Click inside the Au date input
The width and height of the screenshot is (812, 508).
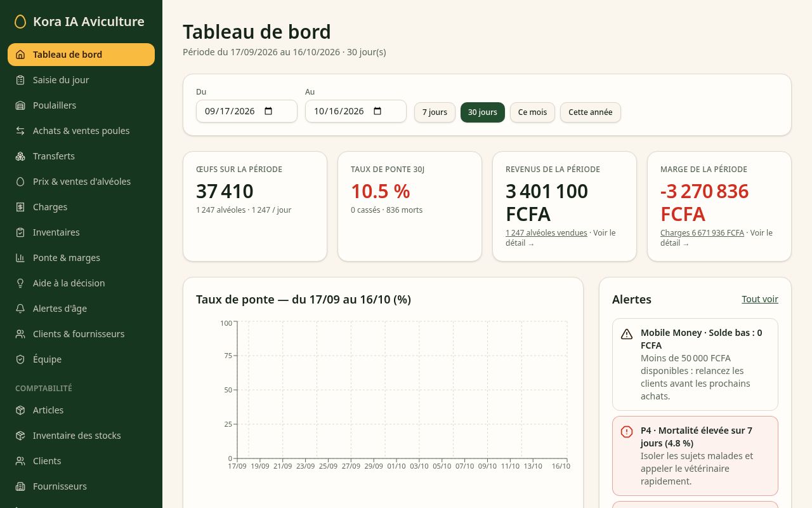(x=356, y=111)
